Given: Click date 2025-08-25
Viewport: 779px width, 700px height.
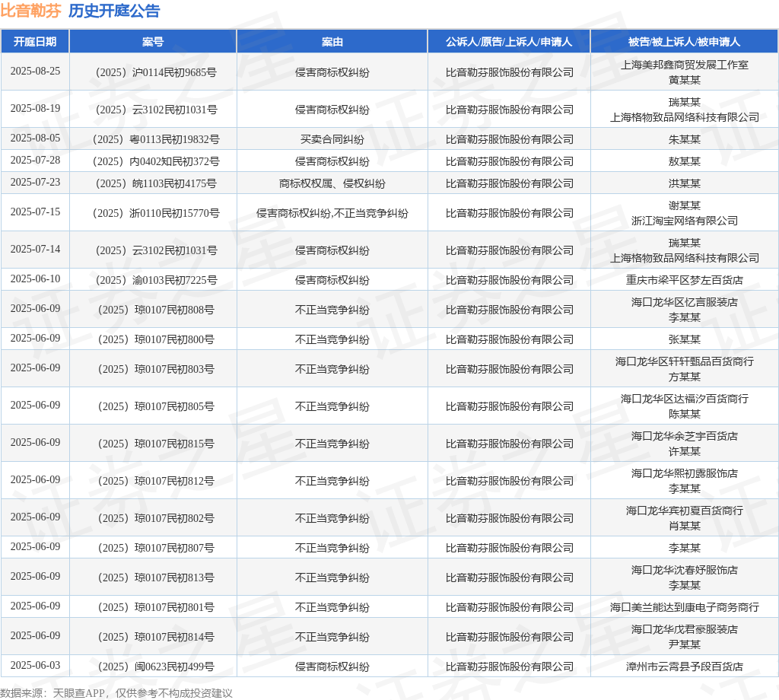Looking at the screenshot, I should click(x=35, y=71).
